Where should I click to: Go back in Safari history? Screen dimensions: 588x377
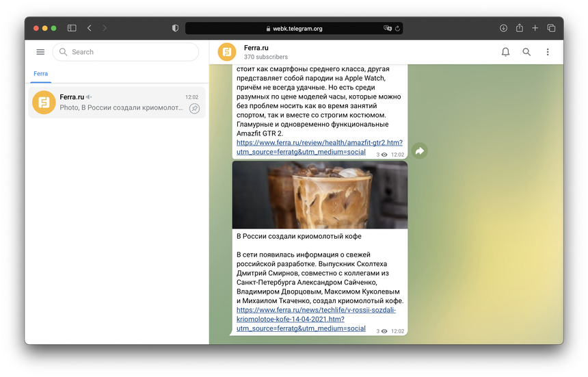point(90,28)
